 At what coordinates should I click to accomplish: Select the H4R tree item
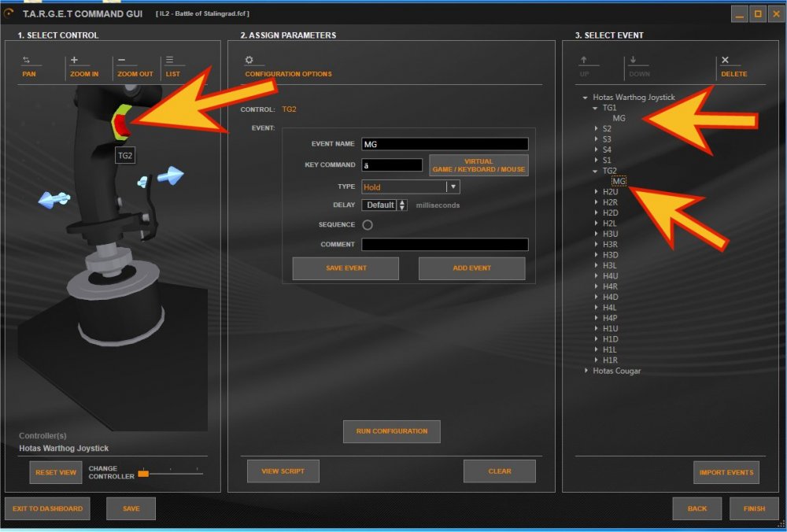pyautogui.click(x=611, y=287)
